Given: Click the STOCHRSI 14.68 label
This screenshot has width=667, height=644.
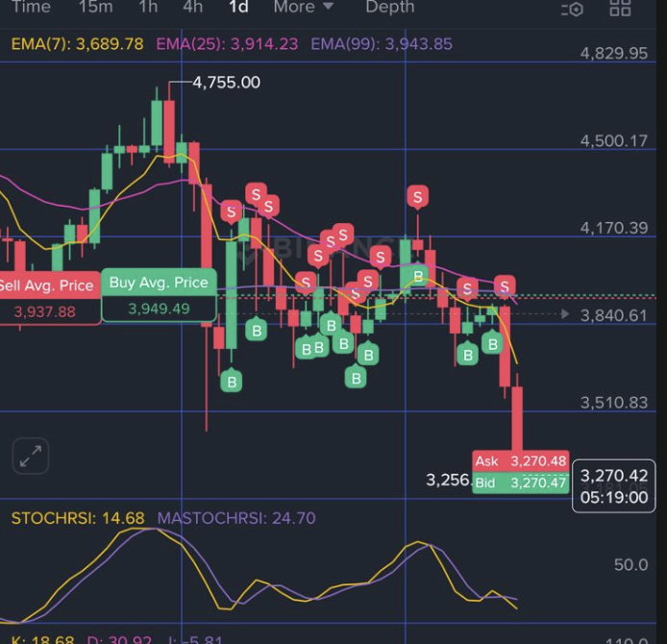Looking at the screenshot, I should [x=78, y=518].
